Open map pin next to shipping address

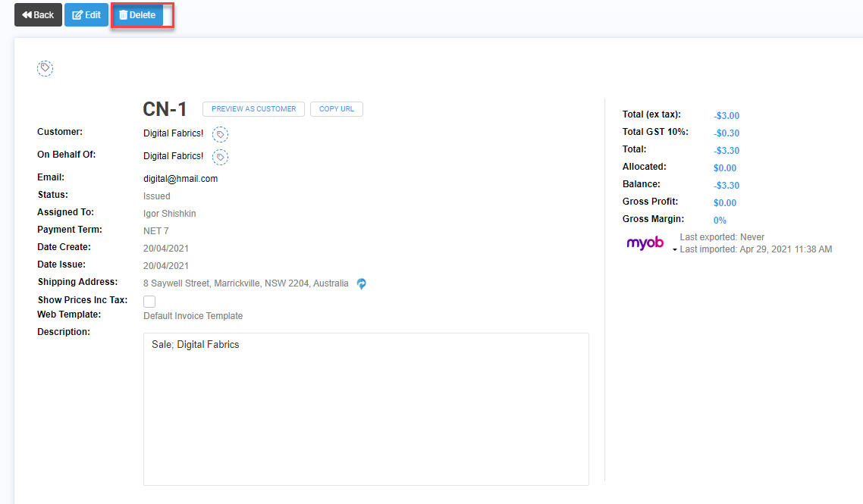(362, 284)
